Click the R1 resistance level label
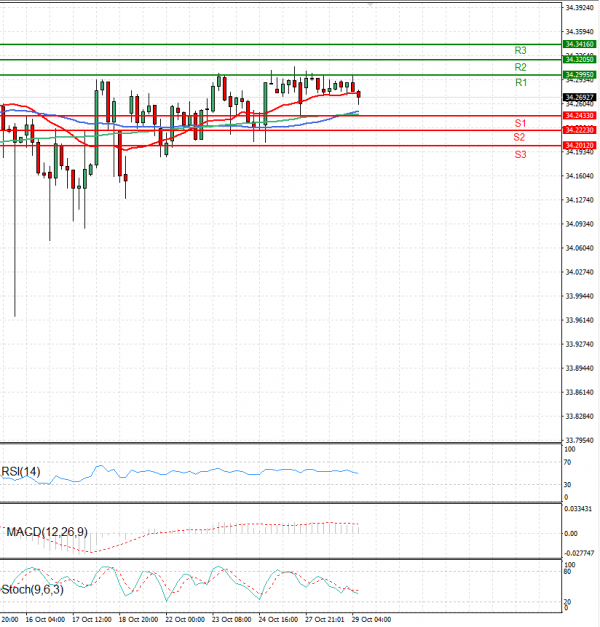This screenshot has height=627, width=600. click(521, 83)
